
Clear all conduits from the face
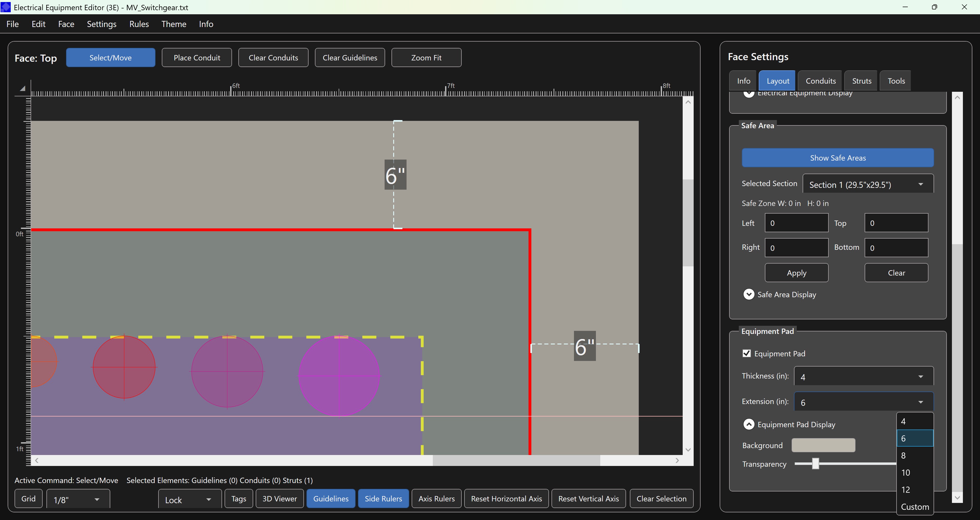tap(273, 57)
